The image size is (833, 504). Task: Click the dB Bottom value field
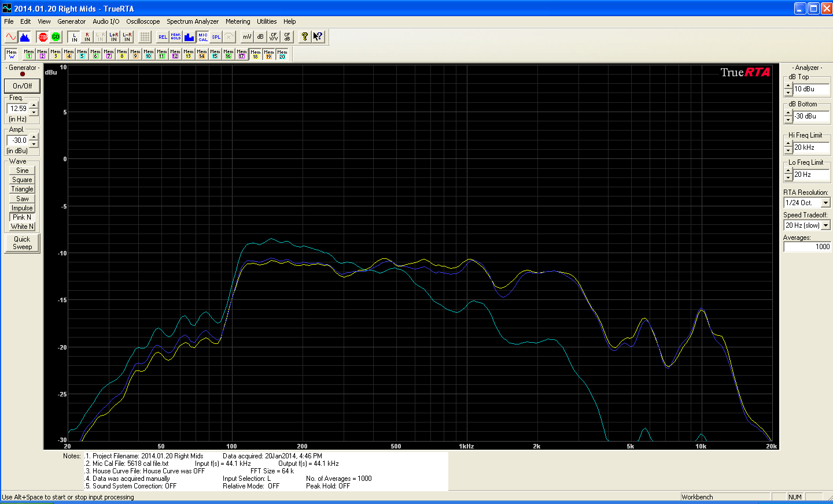811,116
